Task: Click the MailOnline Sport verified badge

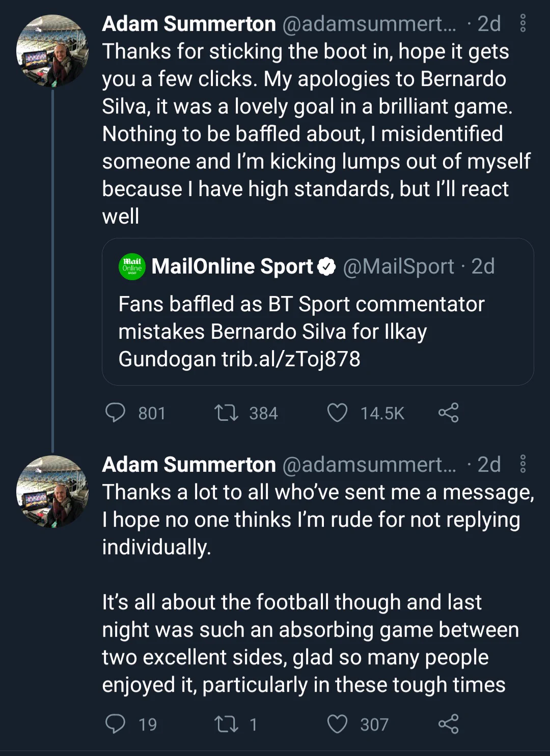Action: point(326,266)
